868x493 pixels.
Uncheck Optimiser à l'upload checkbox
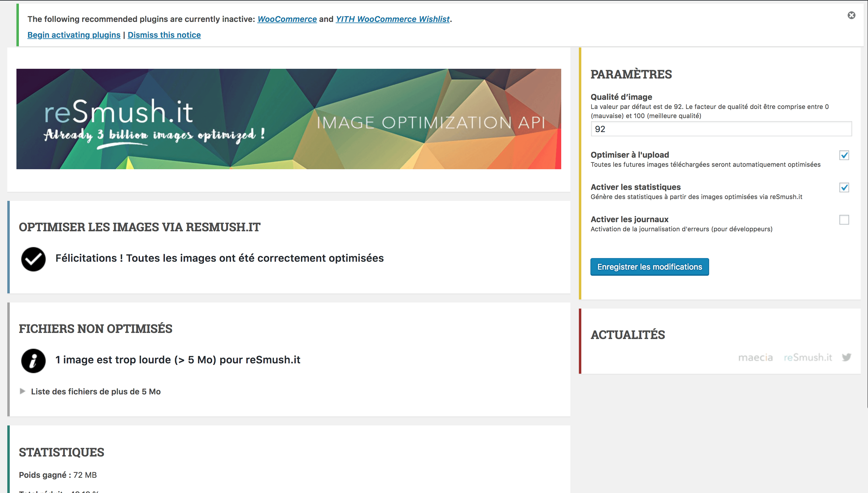[x=844, y=155]
